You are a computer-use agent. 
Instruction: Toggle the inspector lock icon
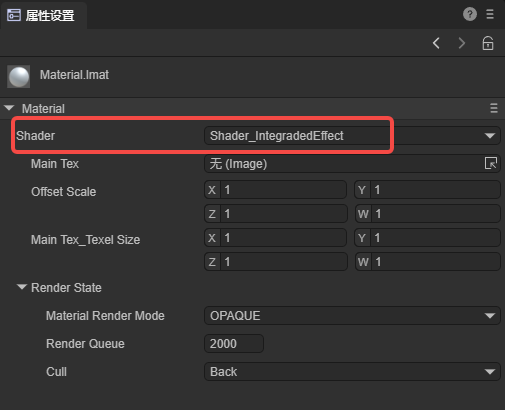[x=488, y=43]
